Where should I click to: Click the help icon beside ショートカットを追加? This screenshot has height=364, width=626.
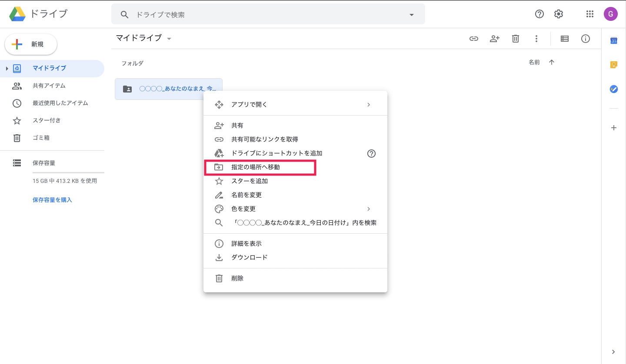point(371,153)
